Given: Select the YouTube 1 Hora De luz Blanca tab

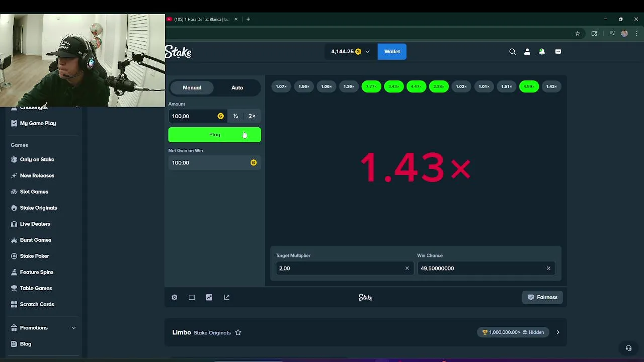Looking at the screenshot, I should (201, 19).
